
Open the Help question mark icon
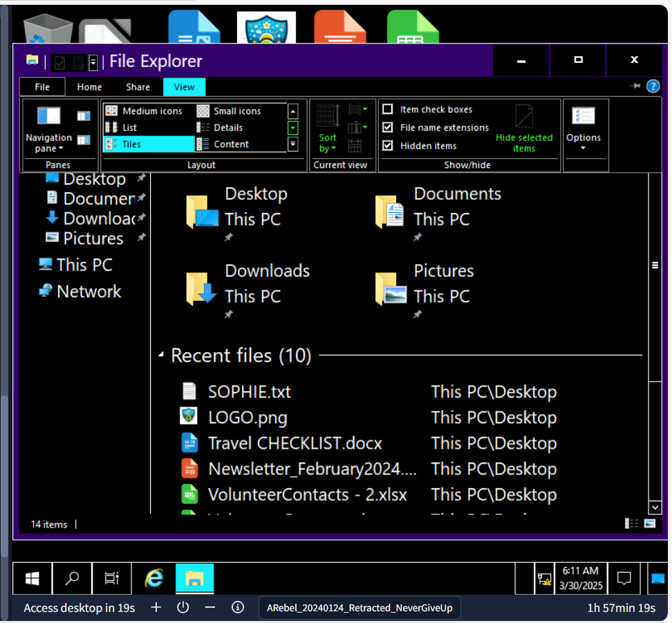(653, 86)
